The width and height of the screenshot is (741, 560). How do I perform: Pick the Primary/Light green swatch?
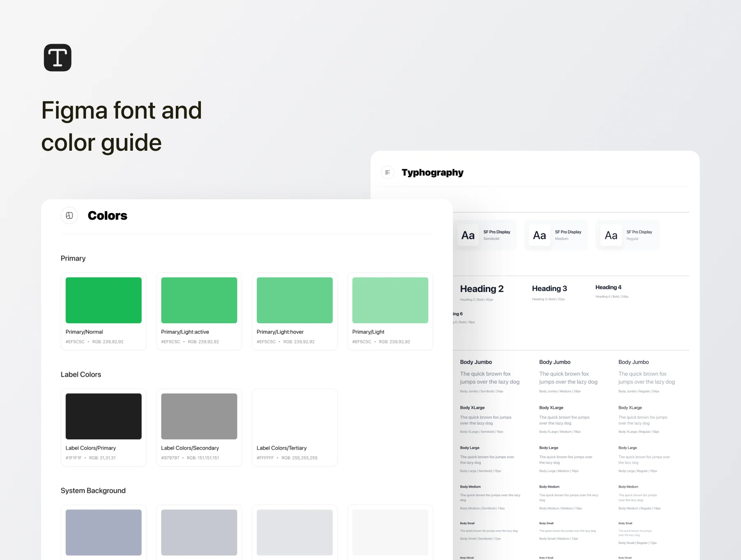pyautogui.click(x=390, y=300)
